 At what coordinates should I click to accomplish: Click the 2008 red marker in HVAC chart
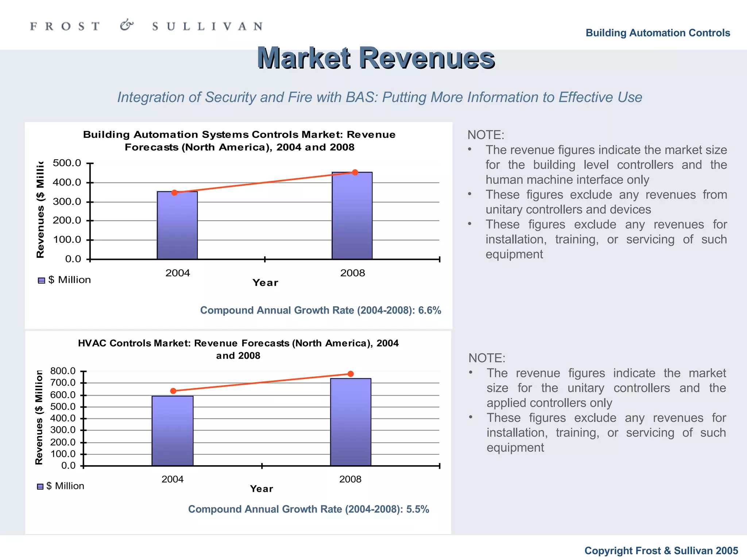351,374
